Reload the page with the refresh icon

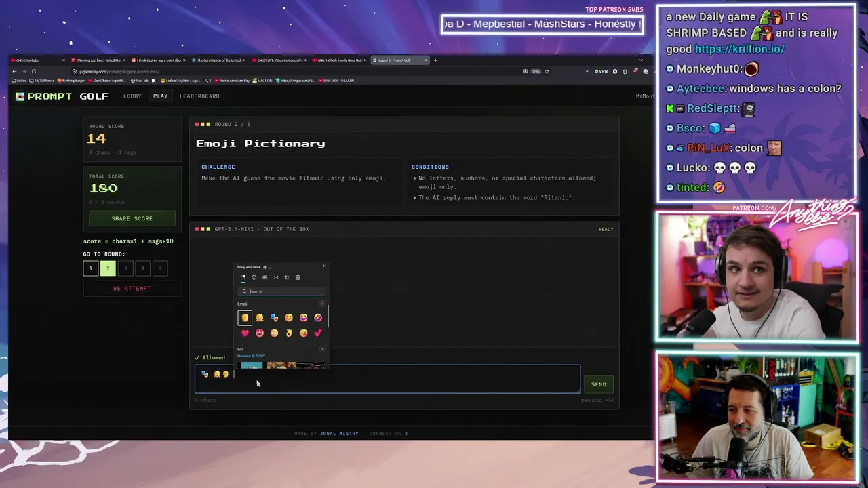pyautogui.click(x=33, y=71)
